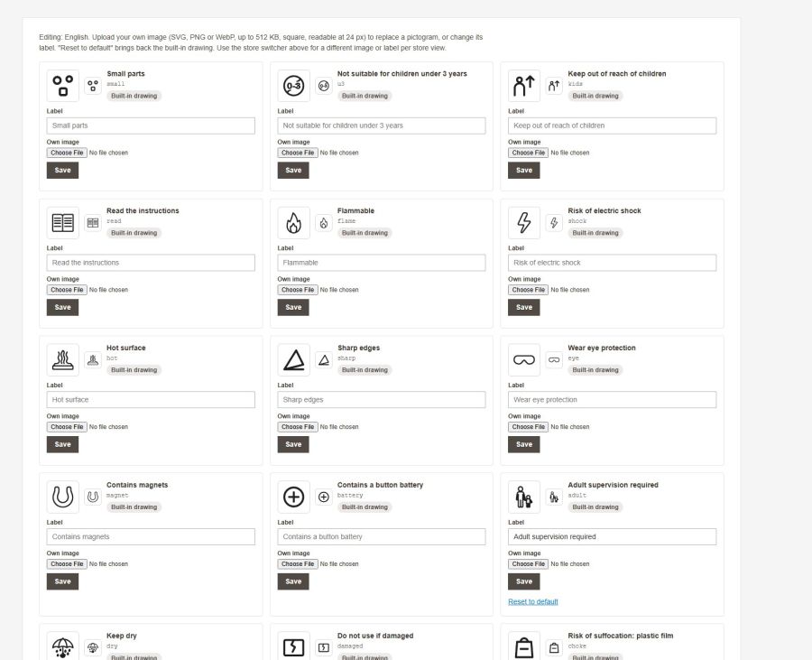Focus the Read the instructions label field
Image resolution: width=812 pixels, height=660 pixels.
tap(151, 263)
